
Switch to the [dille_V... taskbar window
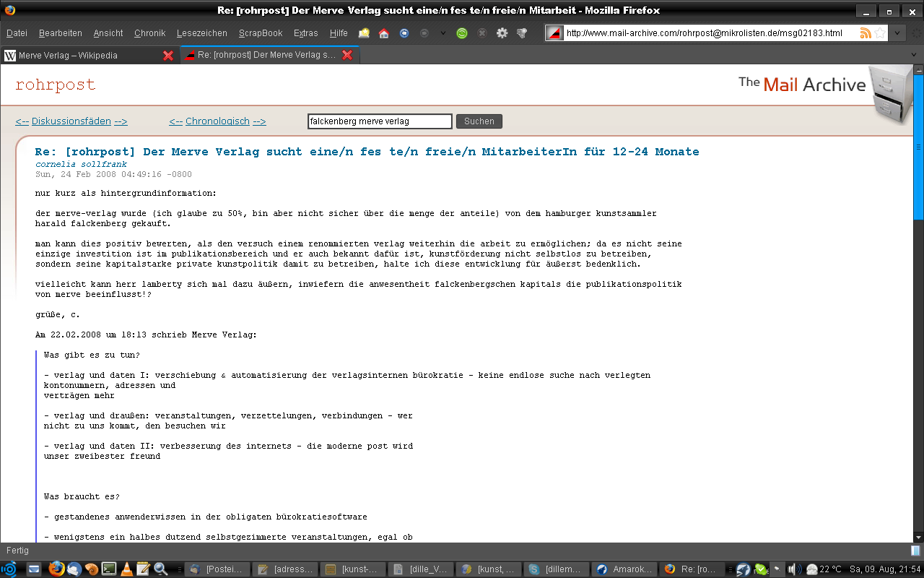[422, 569]
